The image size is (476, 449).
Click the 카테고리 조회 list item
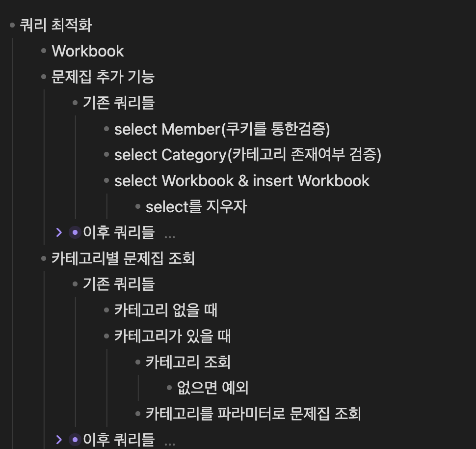point(188,362)
